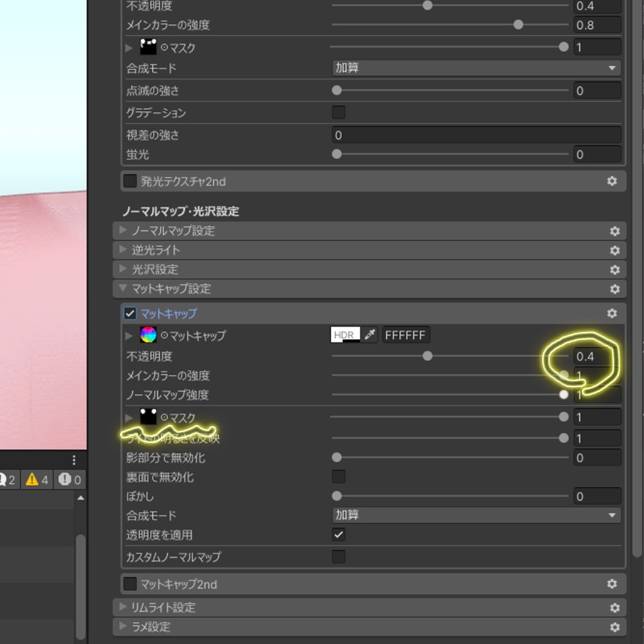Click the gear icon on ラメ設定 row

click(614, 627)
